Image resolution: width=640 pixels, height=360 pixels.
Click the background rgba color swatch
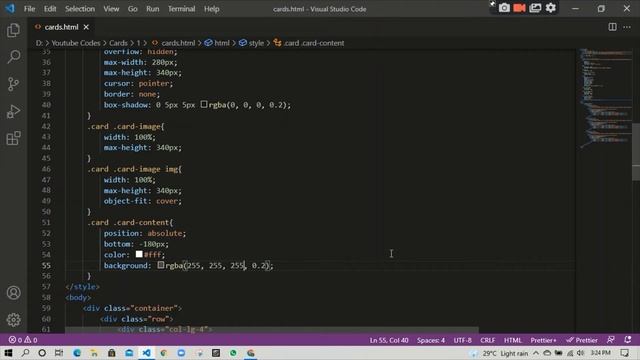tap(161, 265)
